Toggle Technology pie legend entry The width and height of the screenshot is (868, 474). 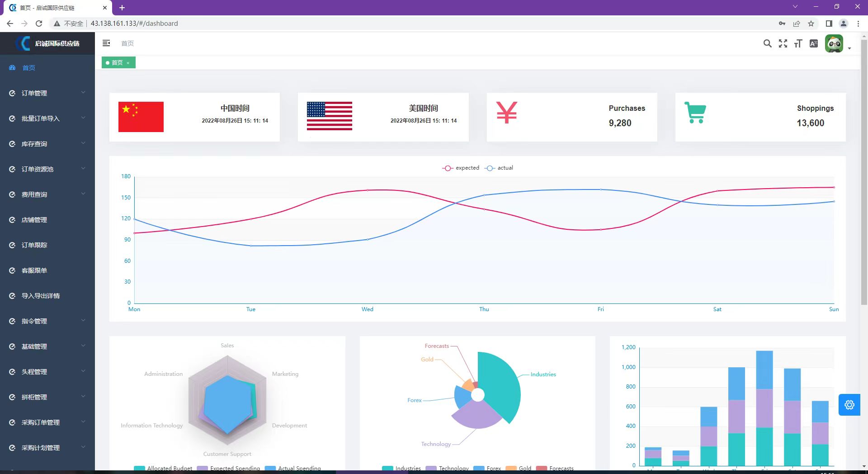point(448,468)
